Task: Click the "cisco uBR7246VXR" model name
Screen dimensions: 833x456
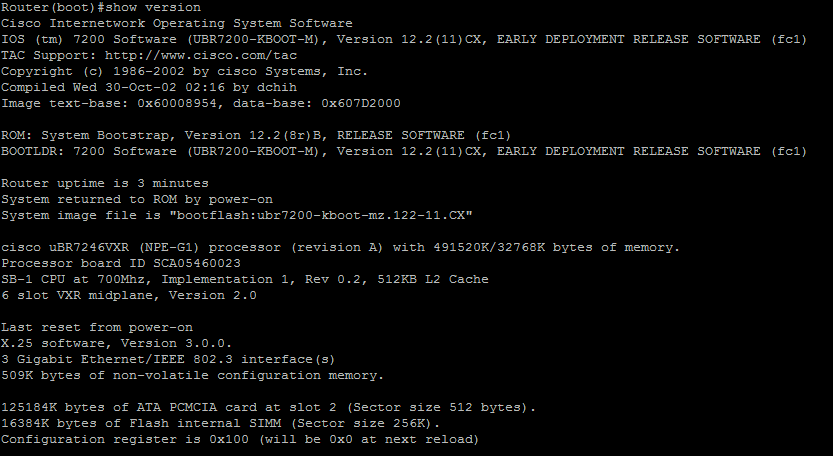Action: (x=65, y=247)
